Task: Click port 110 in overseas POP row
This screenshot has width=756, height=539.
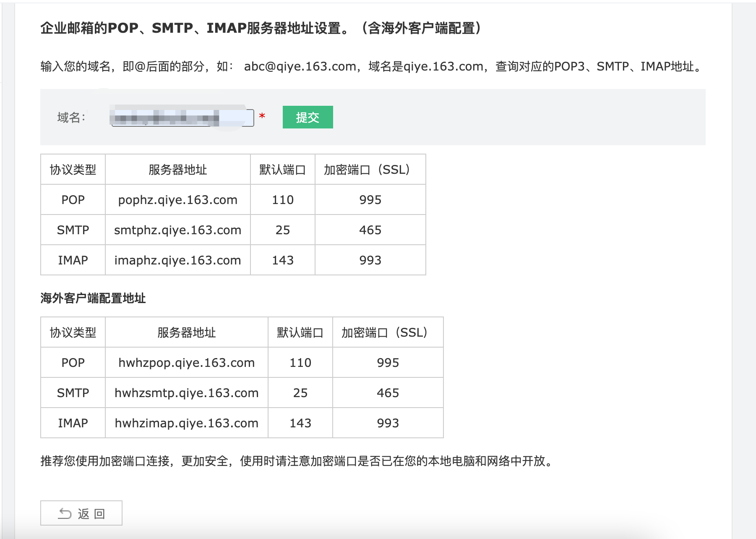Action: [300, 363]
